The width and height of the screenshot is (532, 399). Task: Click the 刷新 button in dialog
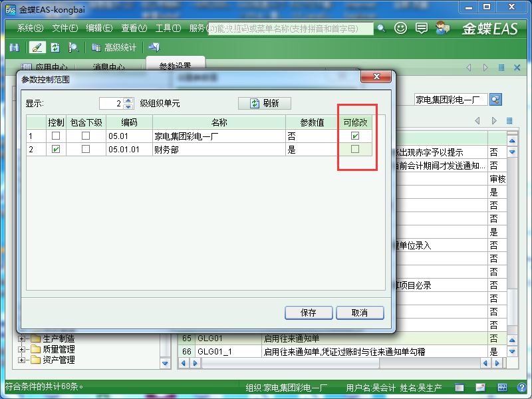coord(264,103)
